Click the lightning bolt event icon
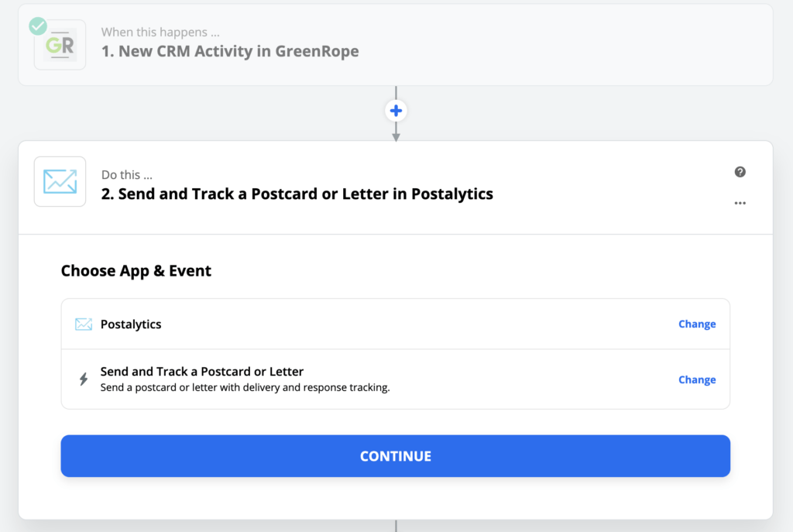 84,379
